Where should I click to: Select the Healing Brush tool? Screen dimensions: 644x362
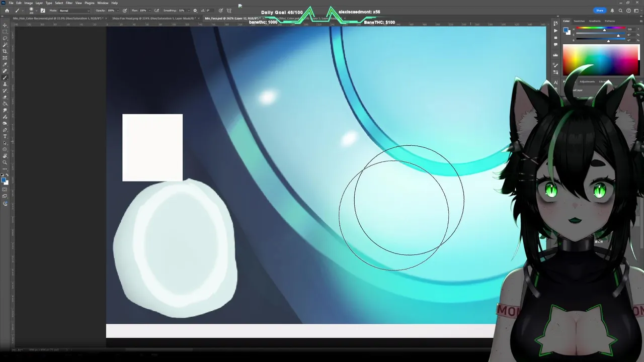pyautogui.click(x=5, y=71)
